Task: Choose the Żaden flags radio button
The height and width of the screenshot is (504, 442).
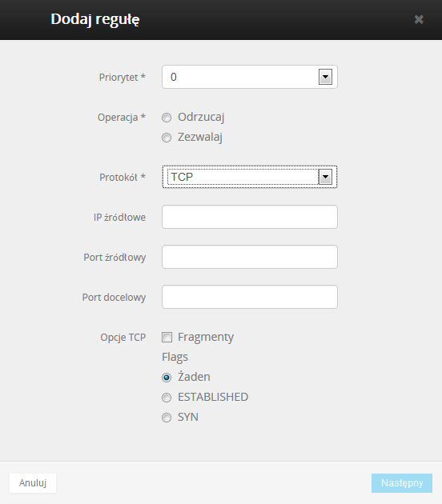Action: click(167, 378)
